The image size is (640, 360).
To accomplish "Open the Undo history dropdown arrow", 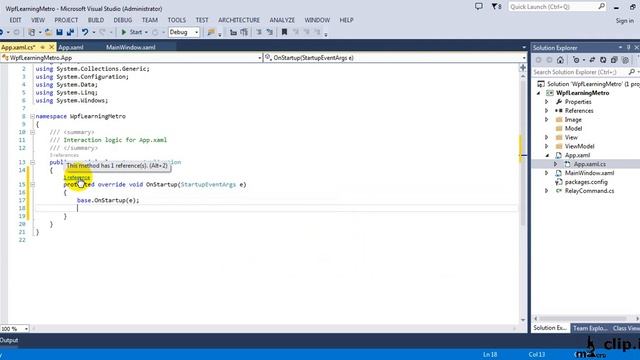I will (93, 32).
